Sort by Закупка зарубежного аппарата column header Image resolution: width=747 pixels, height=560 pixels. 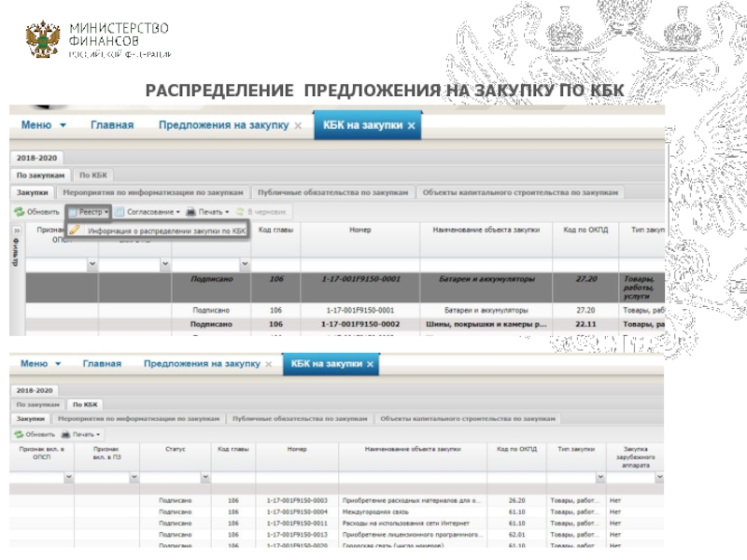pyautogui.click(x=636, y=456)
